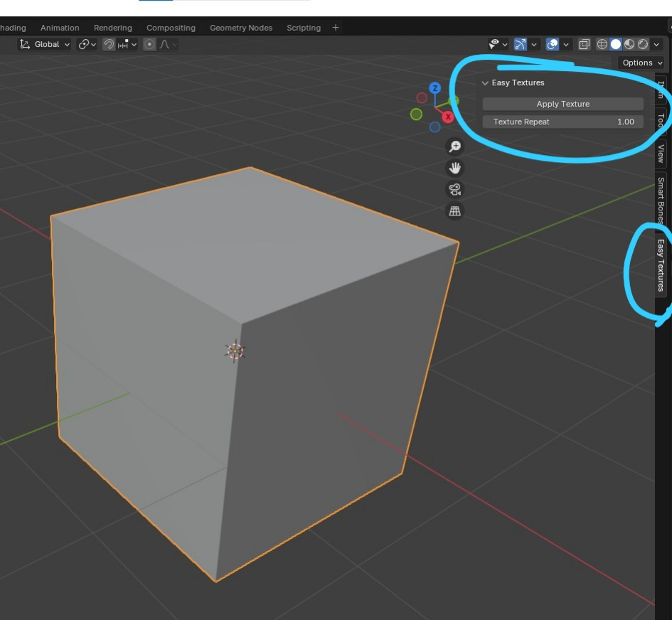
Task: Open the shading options dropdown arrow
Action: (x=655, y=44)
